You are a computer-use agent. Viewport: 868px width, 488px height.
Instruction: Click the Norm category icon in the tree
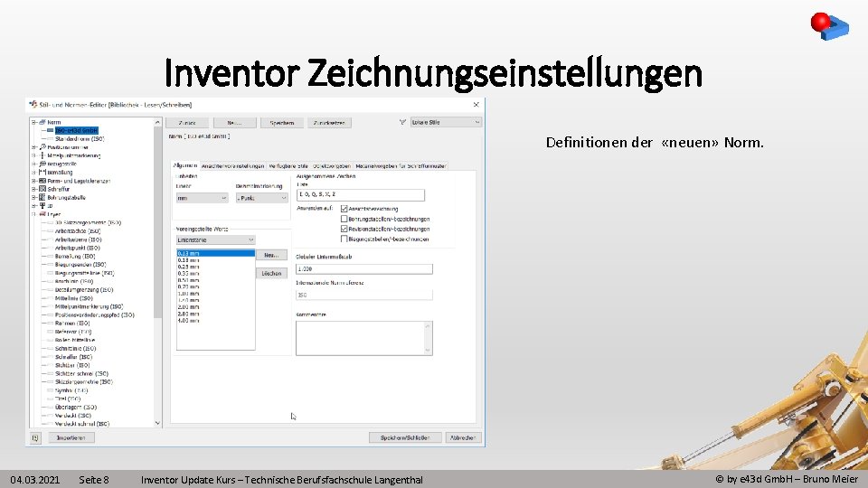point(42,122)
